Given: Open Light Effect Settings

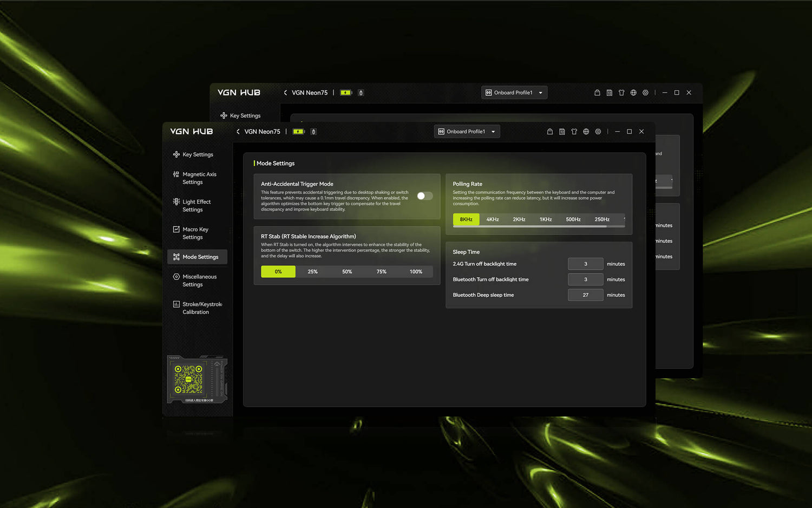Looking at the screenshot, I should pyautogui.click(x=197, y=205).
